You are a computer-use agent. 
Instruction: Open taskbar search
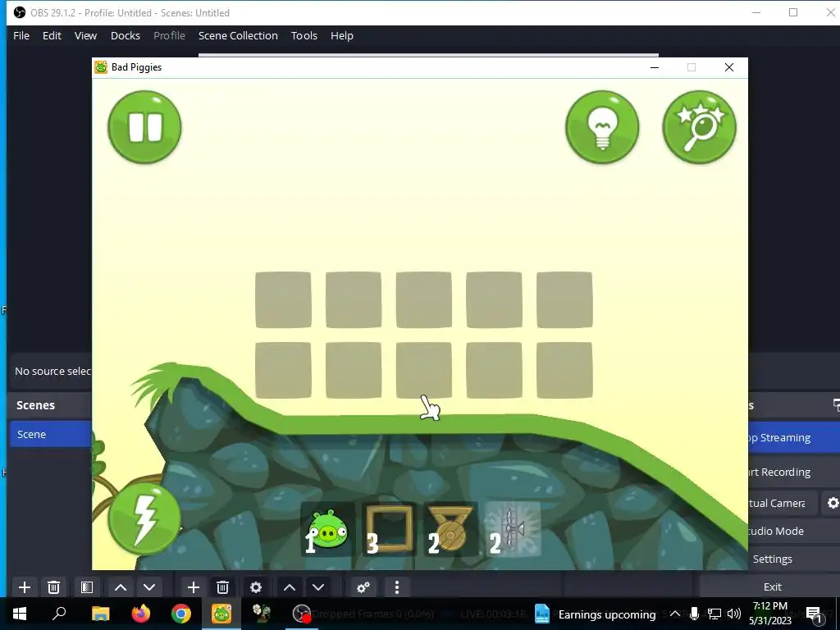click(59, 614)
